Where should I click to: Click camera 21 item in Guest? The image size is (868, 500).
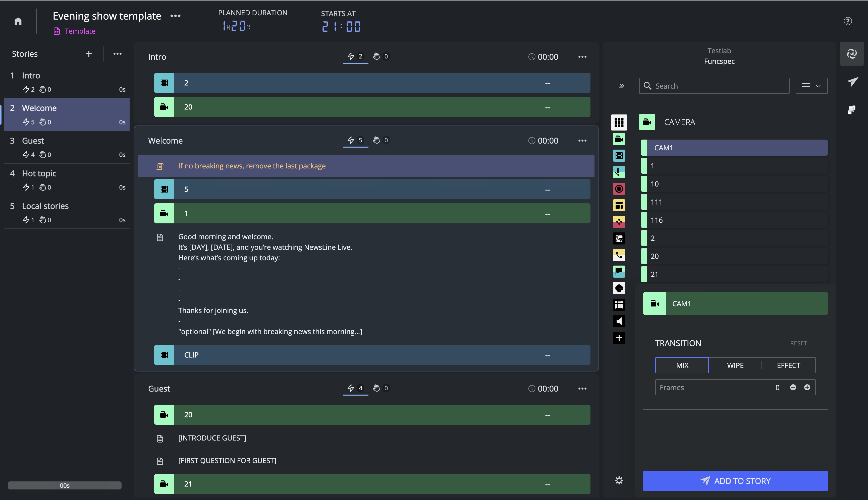point(372,484)
